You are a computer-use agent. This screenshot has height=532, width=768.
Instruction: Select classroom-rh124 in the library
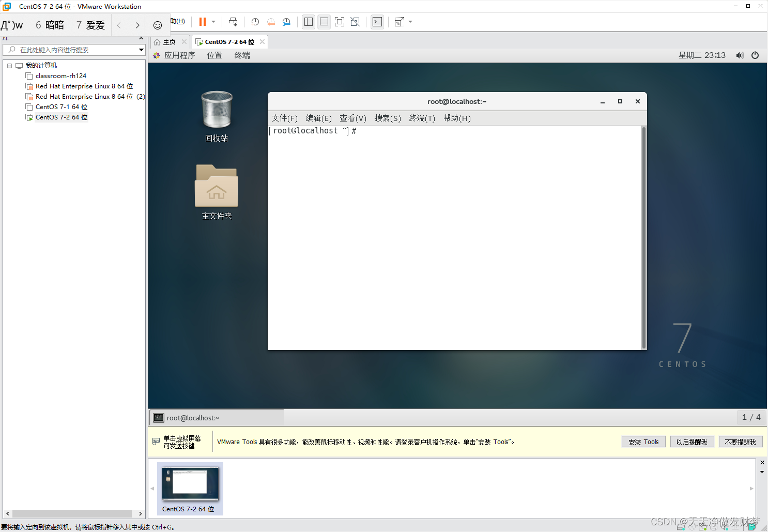(61, 76)
